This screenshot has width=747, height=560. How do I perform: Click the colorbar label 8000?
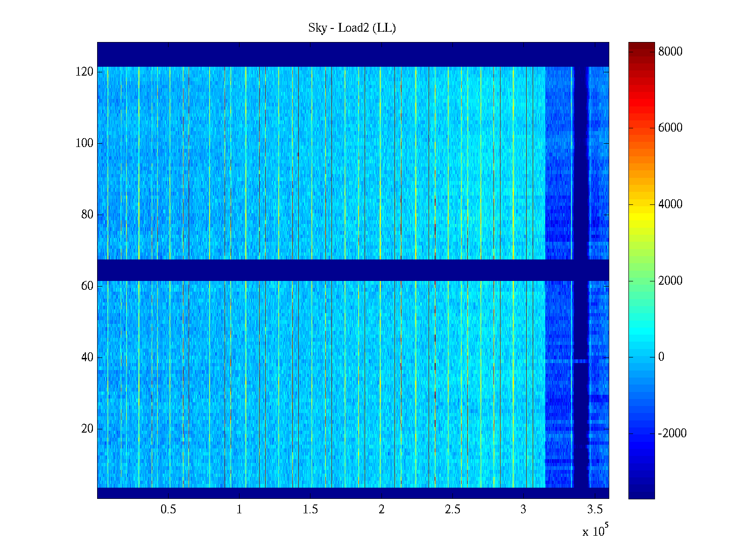(x=670, y=52)
